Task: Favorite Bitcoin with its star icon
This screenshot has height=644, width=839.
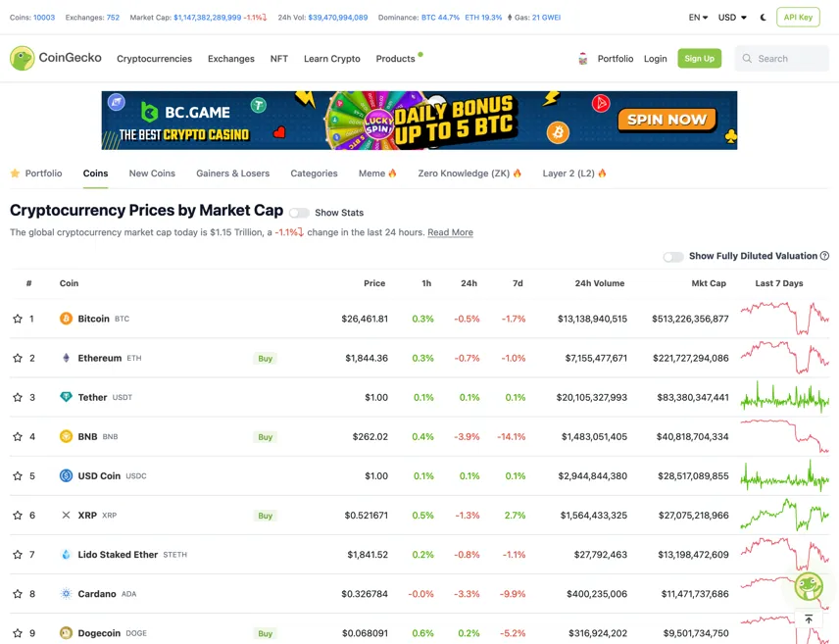Action: click(18, 319)
